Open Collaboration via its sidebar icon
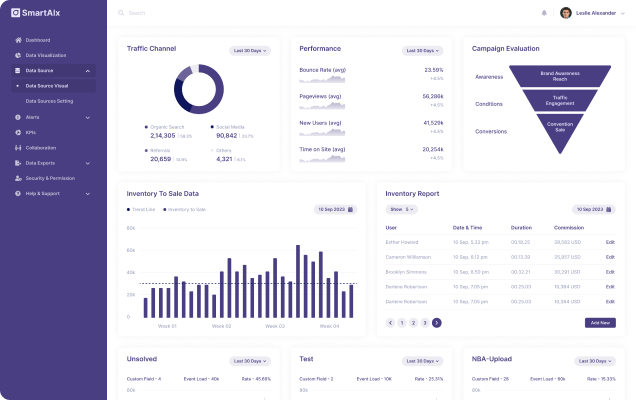The height and width of the screenshot is (400, 636). click(x=18, y=147)
